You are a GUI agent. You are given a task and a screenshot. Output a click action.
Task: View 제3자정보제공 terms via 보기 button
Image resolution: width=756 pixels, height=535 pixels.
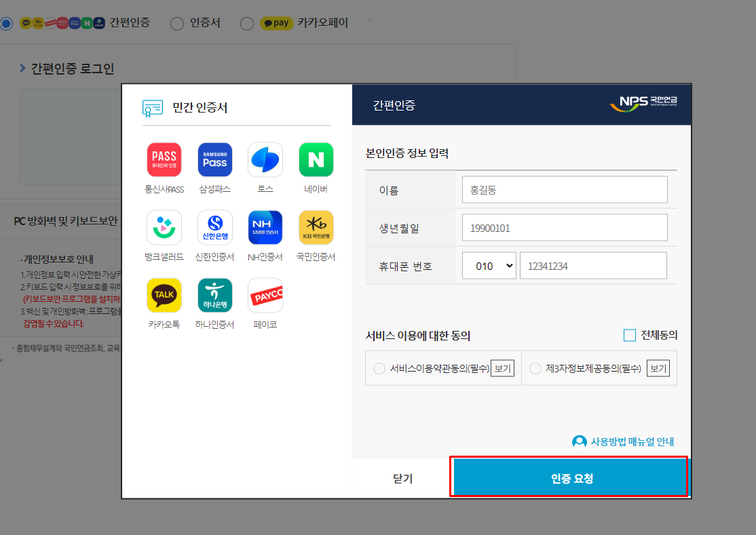click(x=658, y=368)
